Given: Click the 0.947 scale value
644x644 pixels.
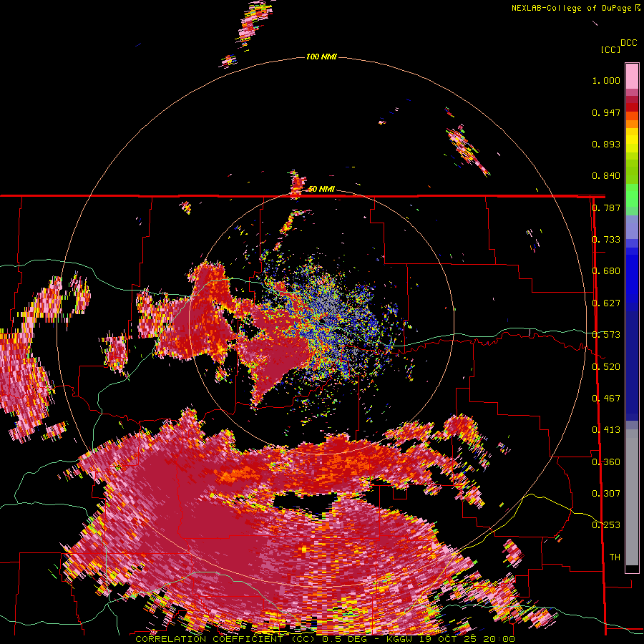Looking at the screenshot, I should (606, 112).
